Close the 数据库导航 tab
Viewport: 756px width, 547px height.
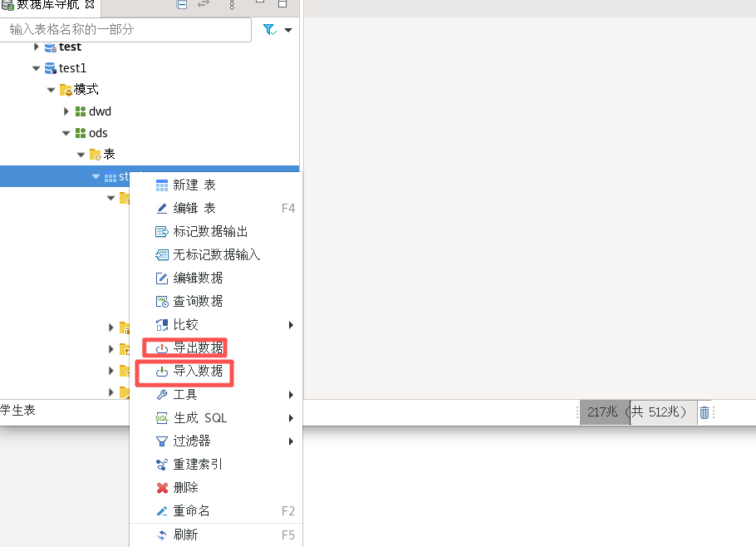pyautogui.click(x=91, y=5)
